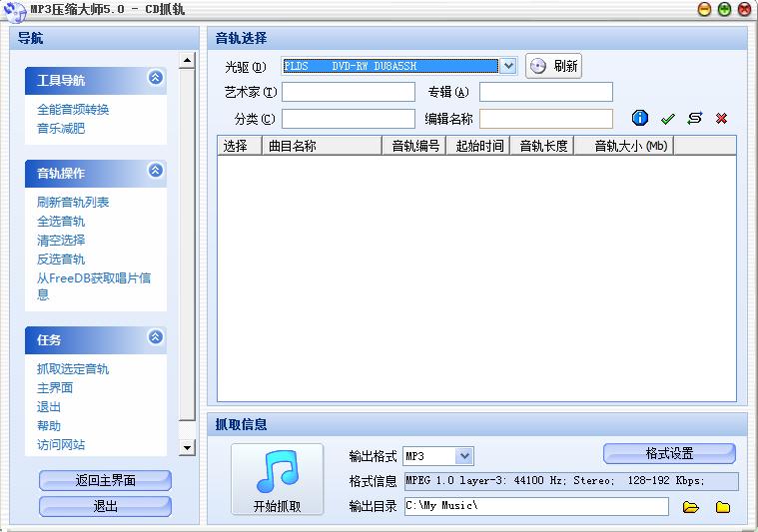
Task: Collapse the 音轨操作 panel chevron
Action: (155, 170)
